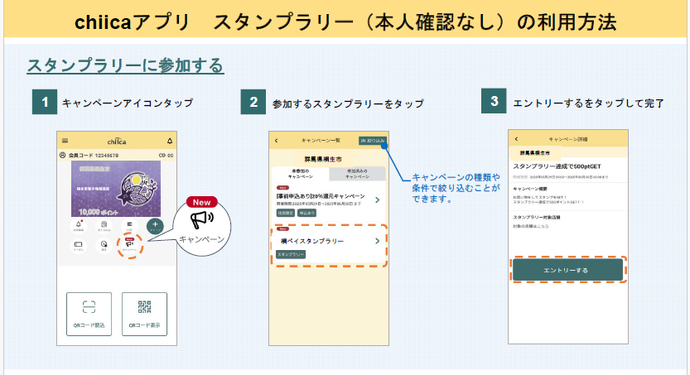This screenshot has height=375, width=690.
Task: Follow the こちら link for target stores
Action: pyautogui.click(x=543, y=226)
